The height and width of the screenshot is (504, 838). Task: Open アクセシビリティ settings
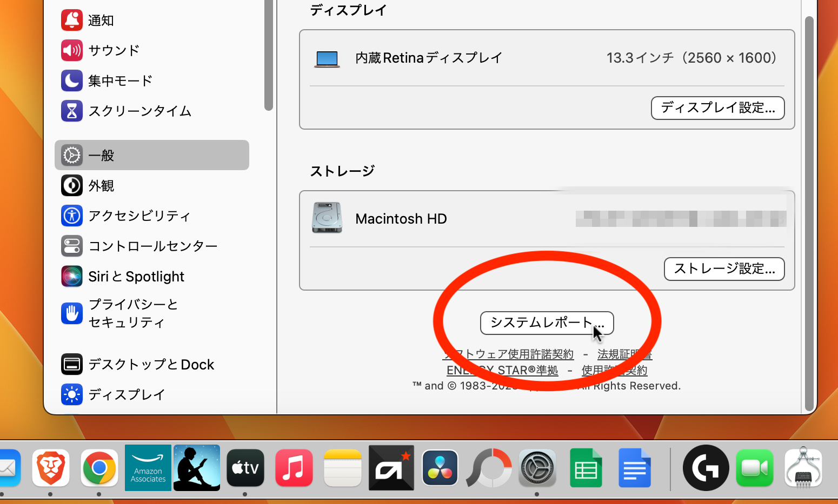139,216
